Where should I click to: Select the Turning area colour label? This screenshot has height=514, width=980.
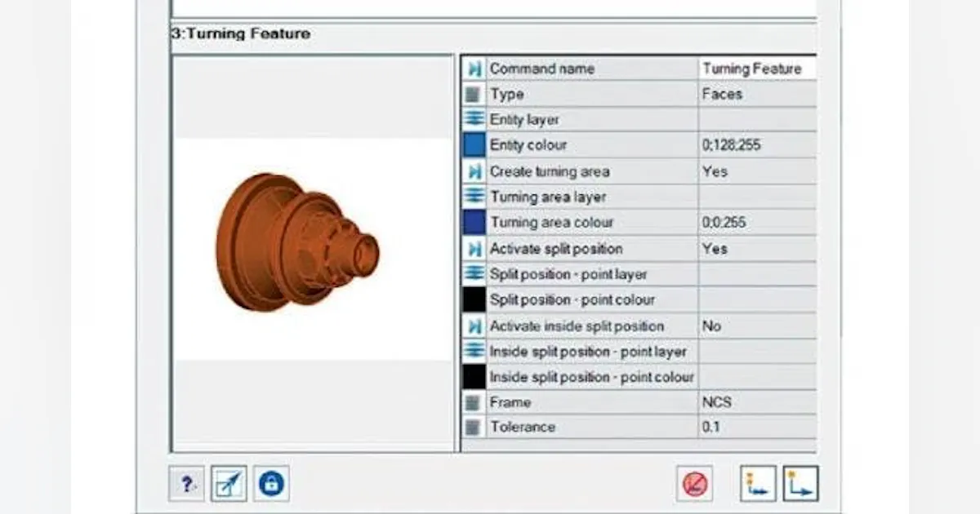pos(551,222)
